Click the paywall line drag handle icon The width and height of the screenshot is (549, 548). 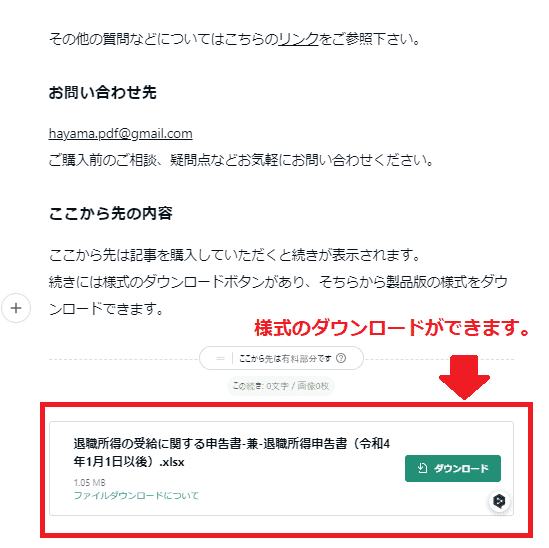pyautogui.click(x=220, y=358)
